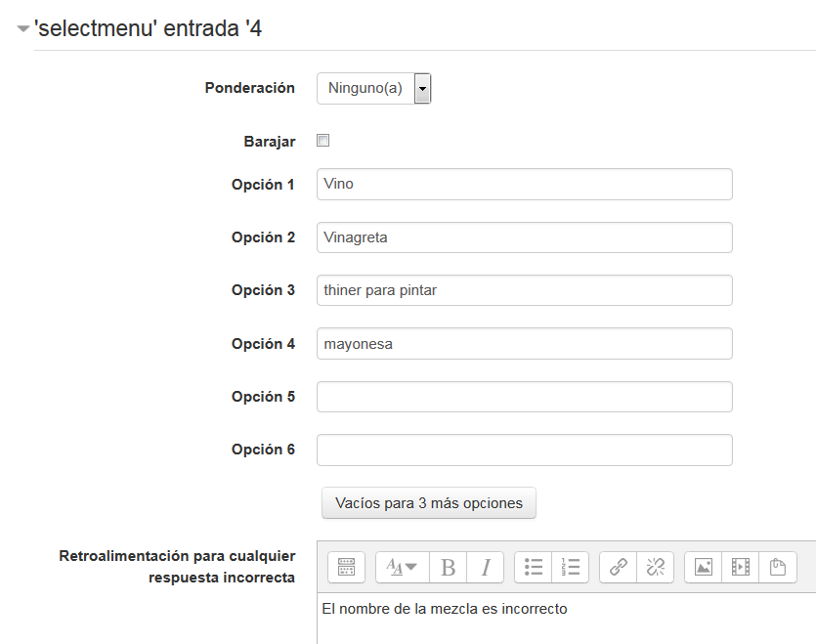816x644 pixels.
Task: Select the Opción 4 field with mayonesa
Action: point(524,344)
